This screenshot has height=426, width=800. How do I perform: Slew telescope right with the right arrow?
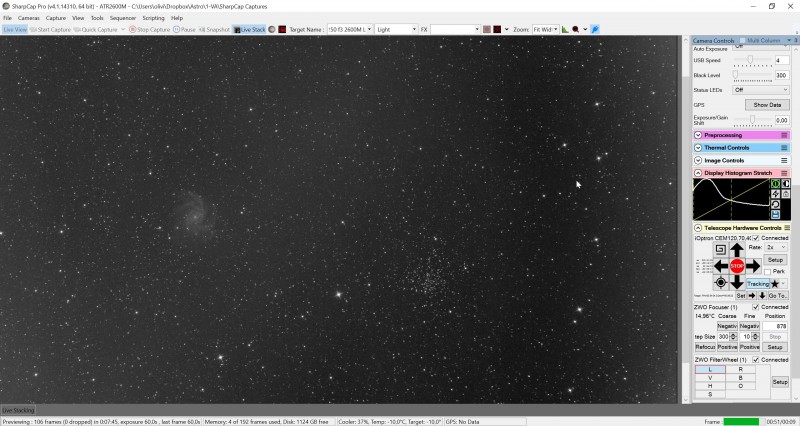click(x=753, y=266)
